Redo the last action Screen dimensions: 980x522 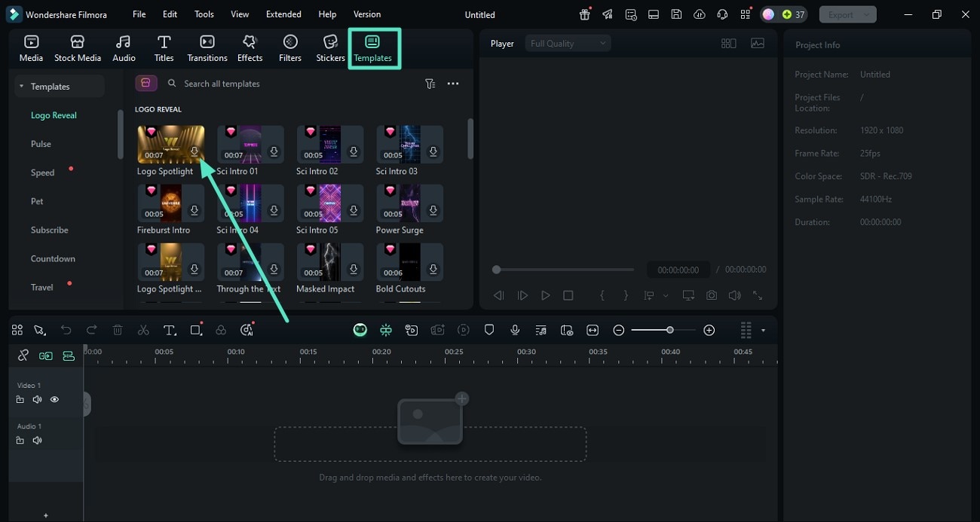coord(92,330)
